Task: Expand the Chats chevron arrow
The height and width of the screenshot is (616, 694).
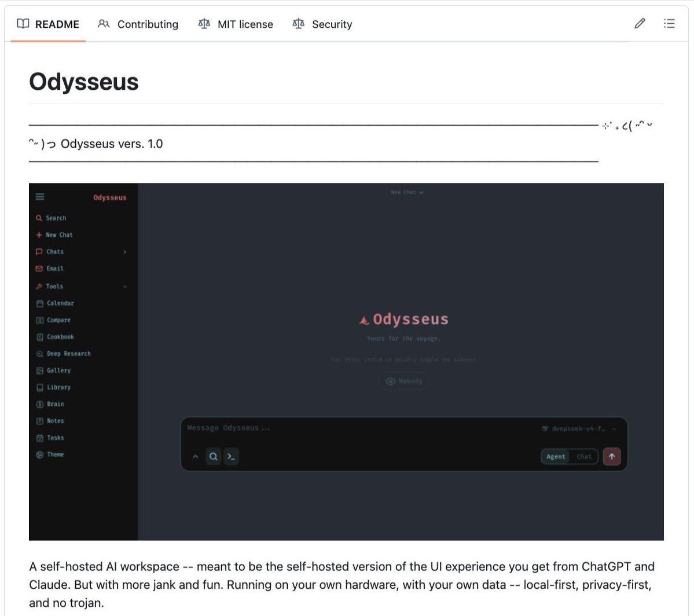Action: point(125,252)
